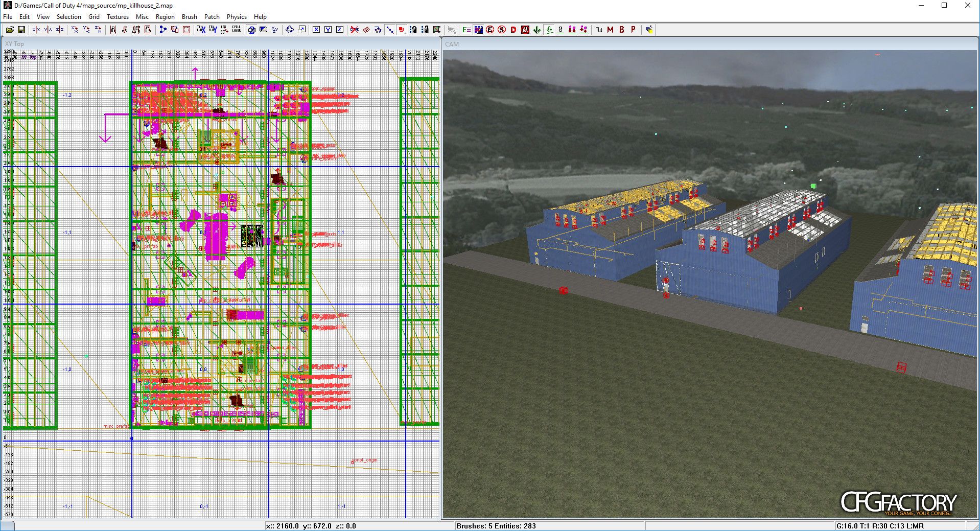Image resolution: width=980 pixels, height=531 pixels.
Task: Click the Open map file icon
Action: (10, 30)
